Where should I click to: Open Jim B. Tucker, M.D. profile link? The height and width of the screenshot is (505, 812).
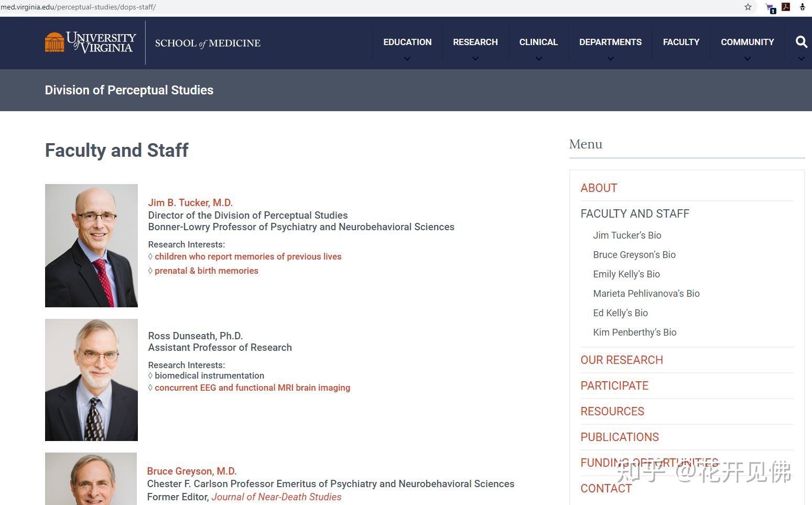pyautogui.click(x=190, y=202)
